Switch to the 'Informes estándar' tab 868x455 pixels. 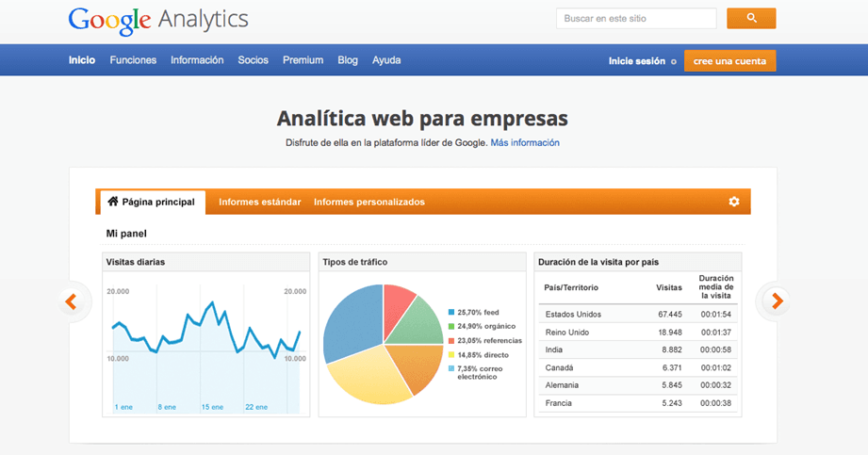click(259, 202)
